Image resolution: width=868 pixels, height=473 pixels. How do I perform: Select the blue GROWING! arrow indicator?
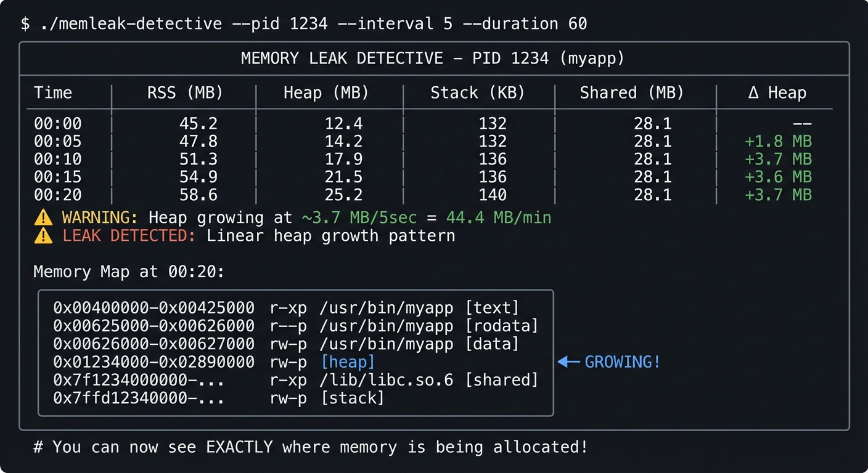pyautogui.click(x=610, y=362)
